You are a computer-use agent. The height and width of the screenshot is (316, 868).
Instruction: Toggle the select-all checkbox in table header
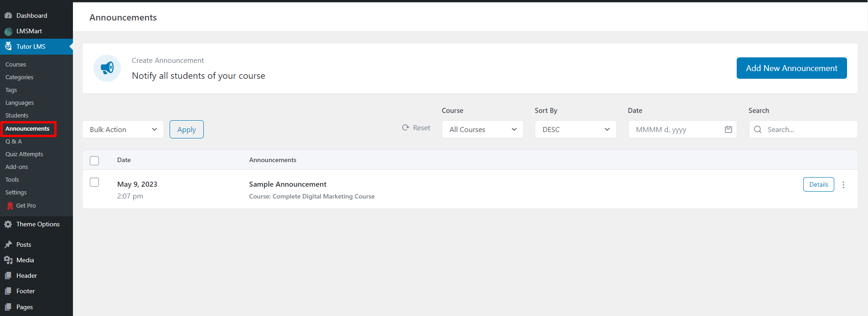click(x=94, y=161)
